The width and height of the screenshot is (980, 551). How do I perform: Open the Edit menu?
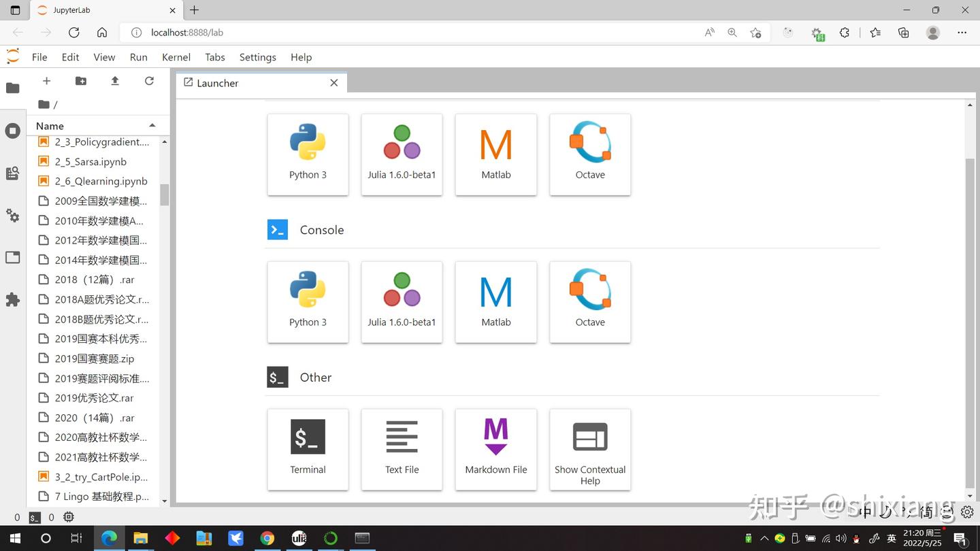70,57
